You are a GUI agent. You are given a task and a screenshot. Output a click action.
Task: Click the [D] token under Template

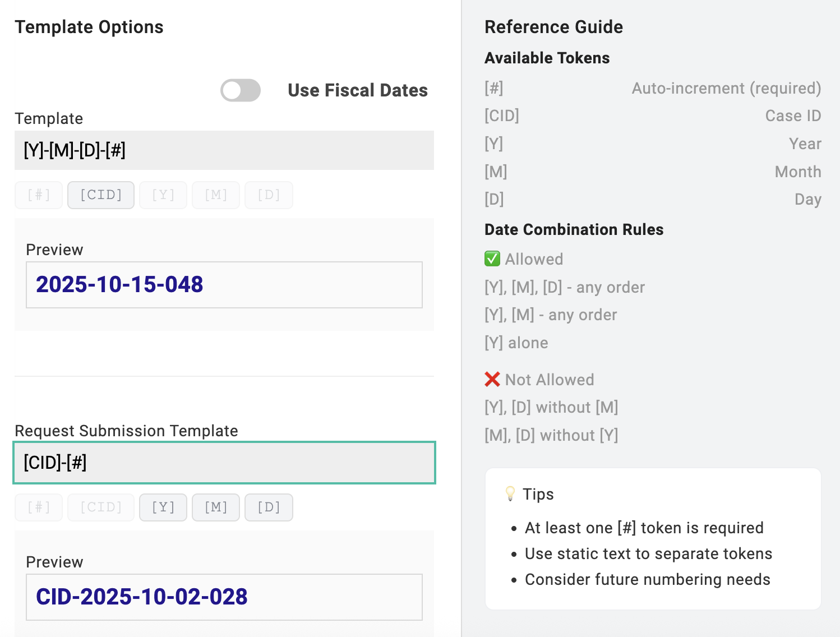point(269,195)
